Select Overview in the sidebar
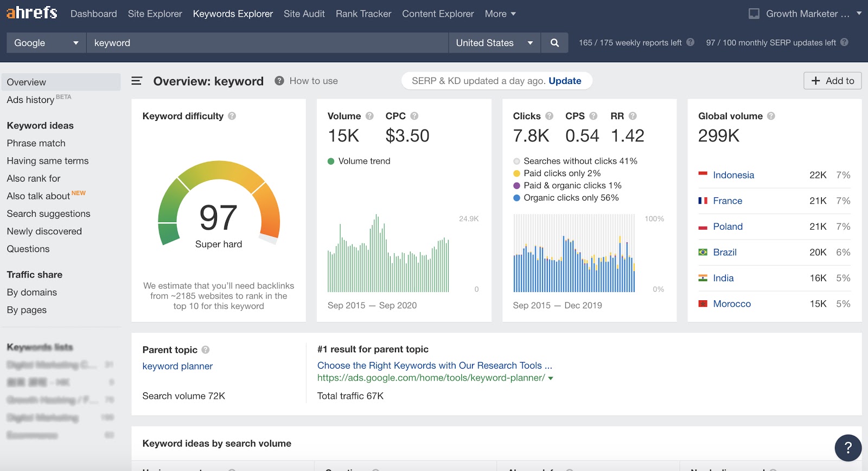Screen dimensions: 868x471 click(x=61, y=82)
